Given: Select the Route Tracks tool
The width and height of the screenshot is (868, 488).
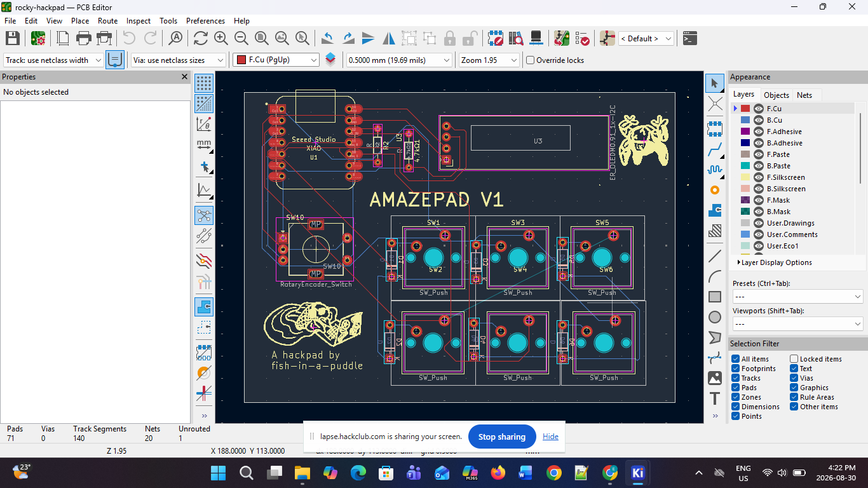Looking at the screenshot, I should [x=715, y=151].
